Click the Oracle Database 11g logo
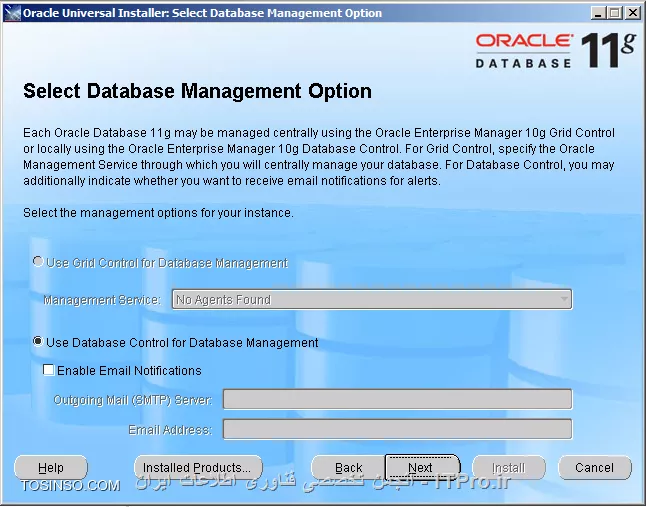 point(555,51)
